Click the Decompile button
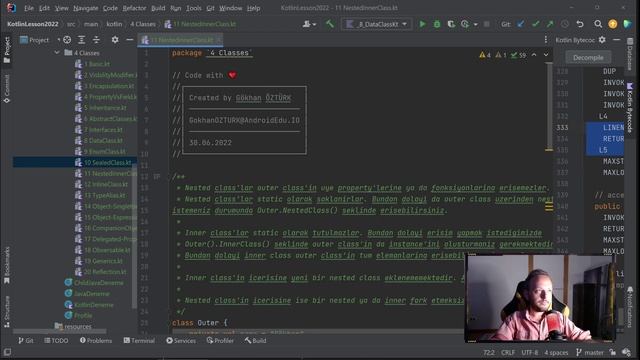 [x=588, y=58]
